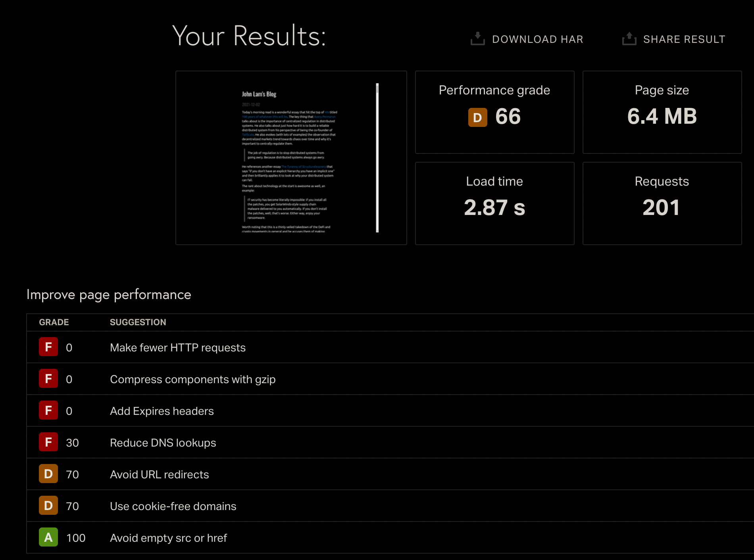Expand the Make fewer HTTP requests suggestion

(x=177, y=347)
